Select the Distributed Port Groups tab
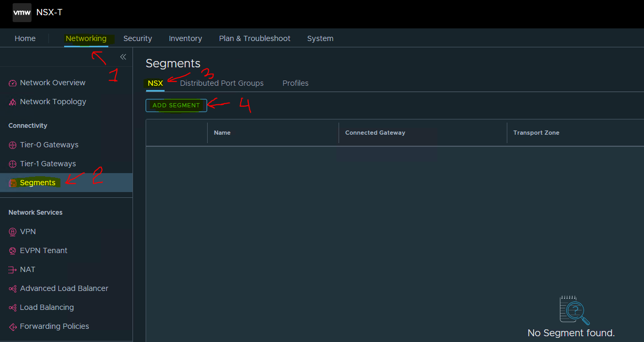The image size is (644, 342). [222, 83]
